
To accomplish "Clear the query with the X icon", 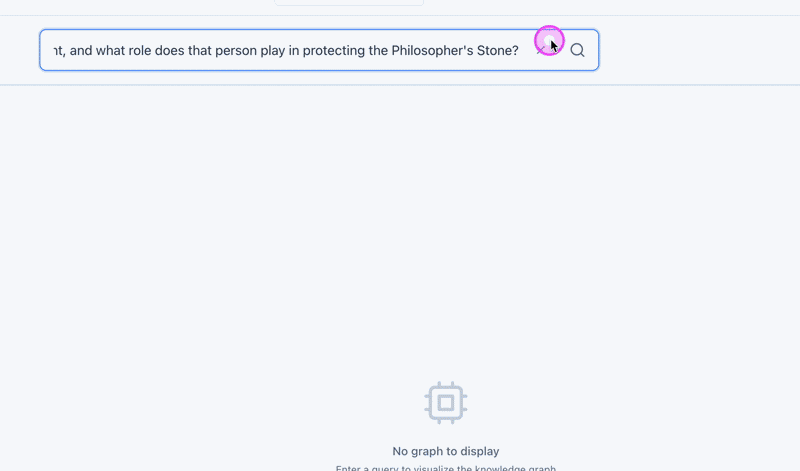I will click(540, 50).
